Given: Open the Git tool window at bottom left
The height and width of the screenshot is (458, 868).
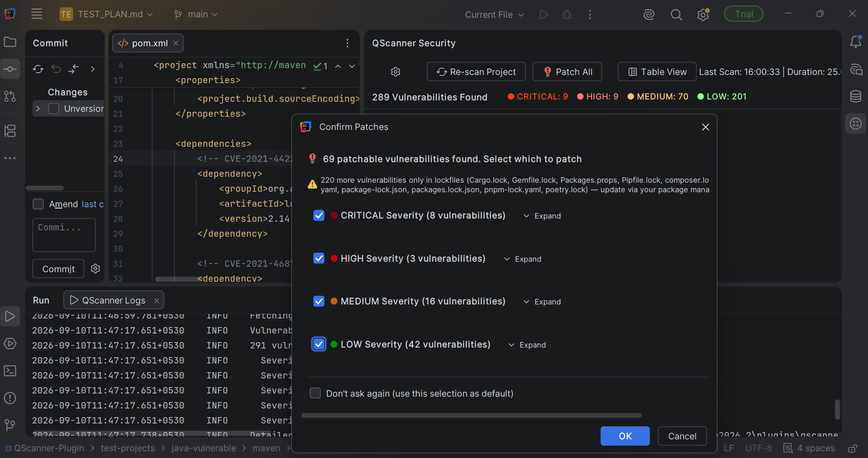Looking at the screenshot, I should (10, 425).
